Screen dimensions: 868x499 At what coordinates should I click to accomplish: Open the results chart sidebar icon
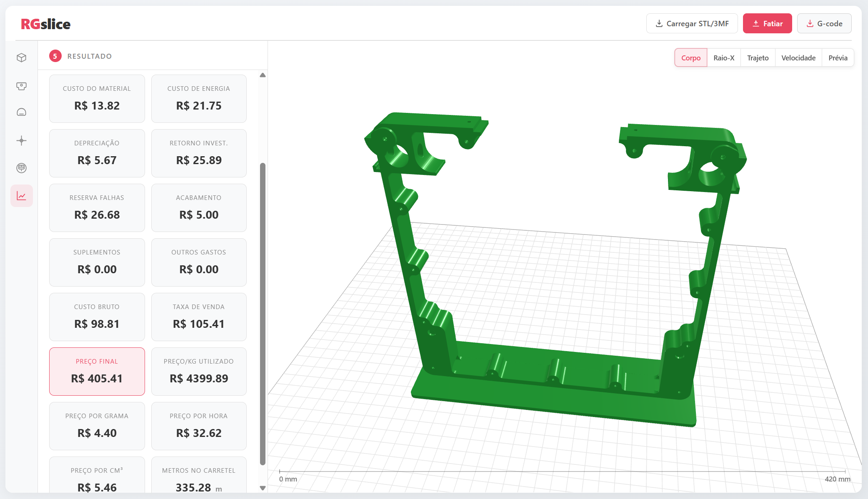tap(22, 196)
